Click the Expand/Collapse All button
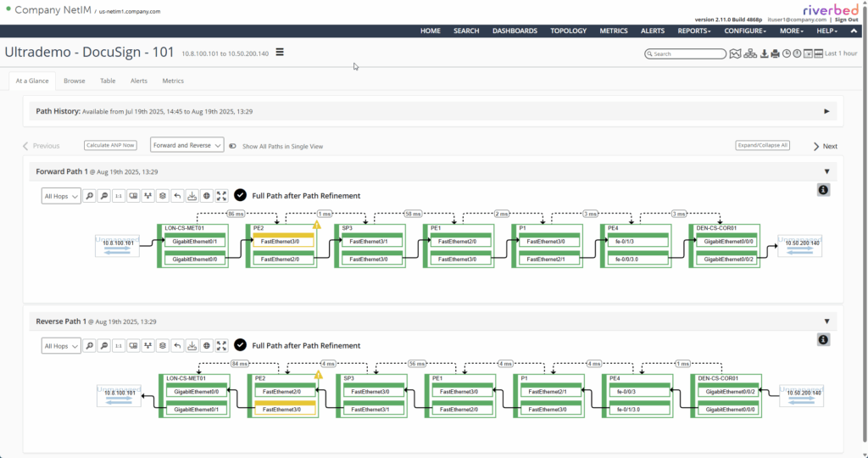This screenshot has height=458, width=868. [762, 145]
